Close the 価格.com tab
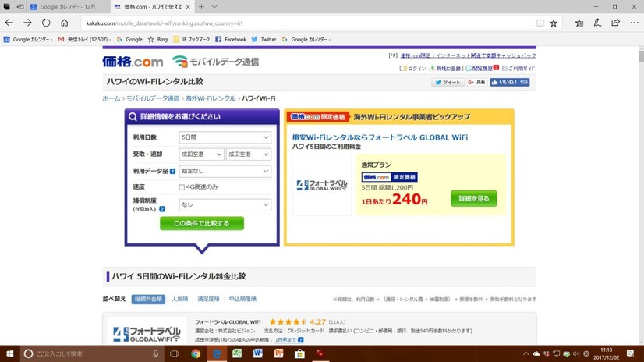This screenshot has width=644, height=362. click(188, 7)
